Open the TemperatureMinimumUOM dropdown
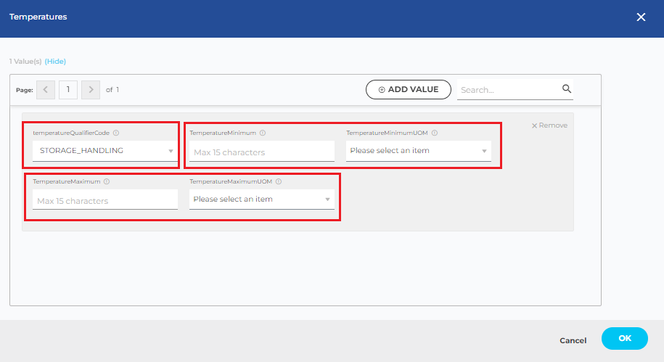The image size is (664, 362). click(x=418, y=151)
